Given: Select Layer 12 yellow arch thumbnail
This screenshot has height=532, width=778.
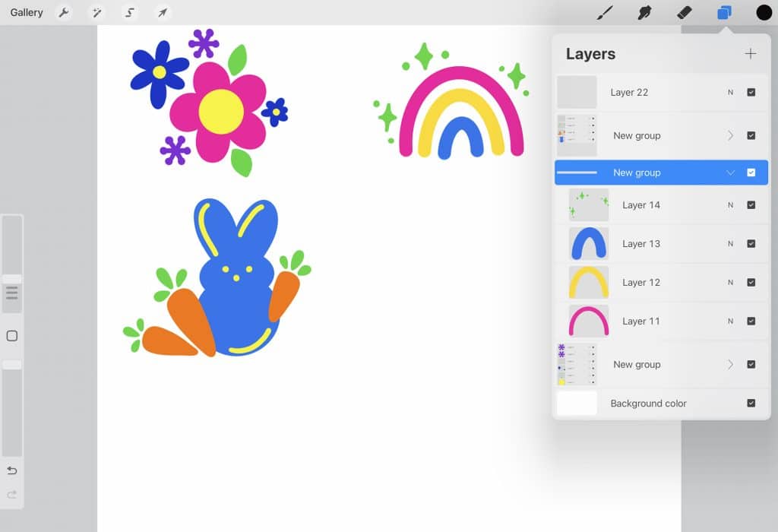Looking at the screenshot, I should (589, 283).
